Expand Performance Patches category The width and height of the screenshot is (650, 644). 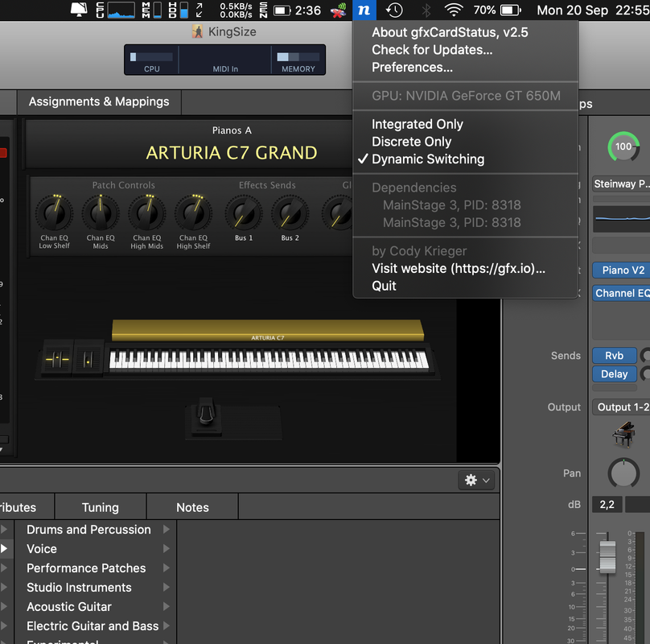(x=96, y=568)
